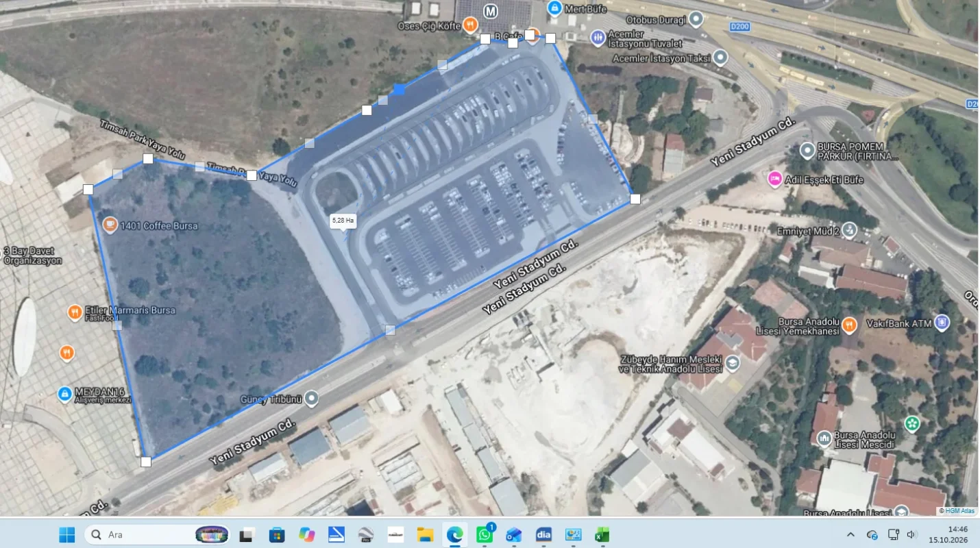Select the BURSA POMEM PARKUR pin
Viewport: 980px width, 548px height.
[x=807, y=150]
